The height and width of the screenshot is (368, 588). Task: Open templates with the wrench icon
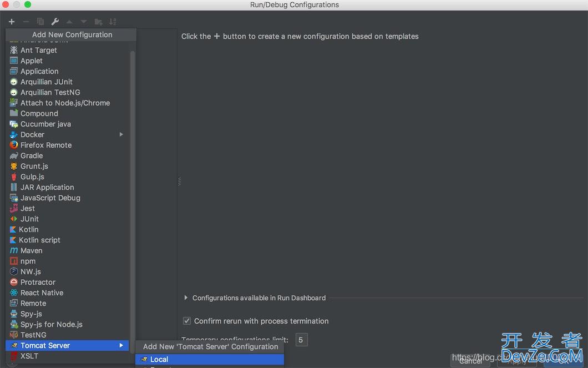55,22
